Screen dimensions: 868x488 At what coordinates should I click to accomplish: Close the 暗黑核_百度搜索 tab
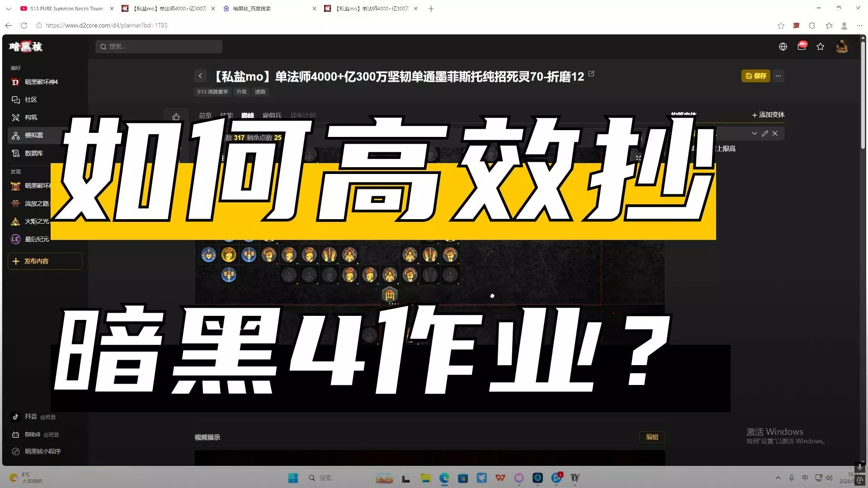314,9
